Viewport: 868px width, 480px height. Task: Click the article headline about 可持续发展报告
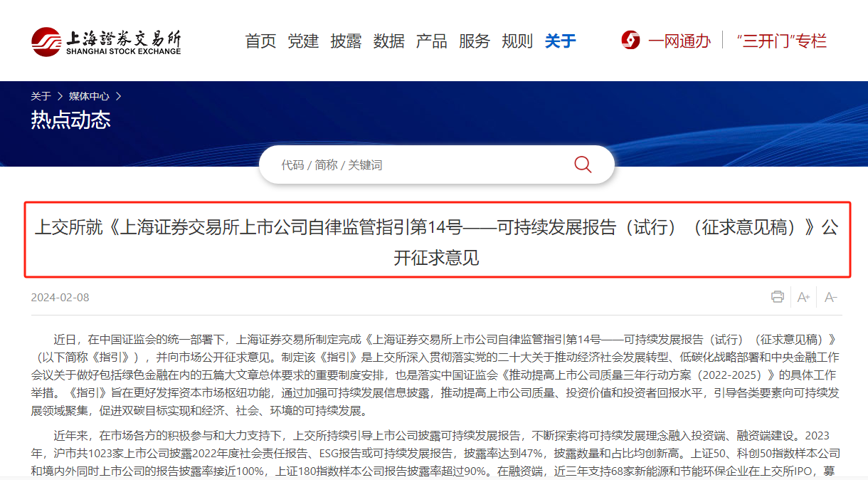point(437,242)
